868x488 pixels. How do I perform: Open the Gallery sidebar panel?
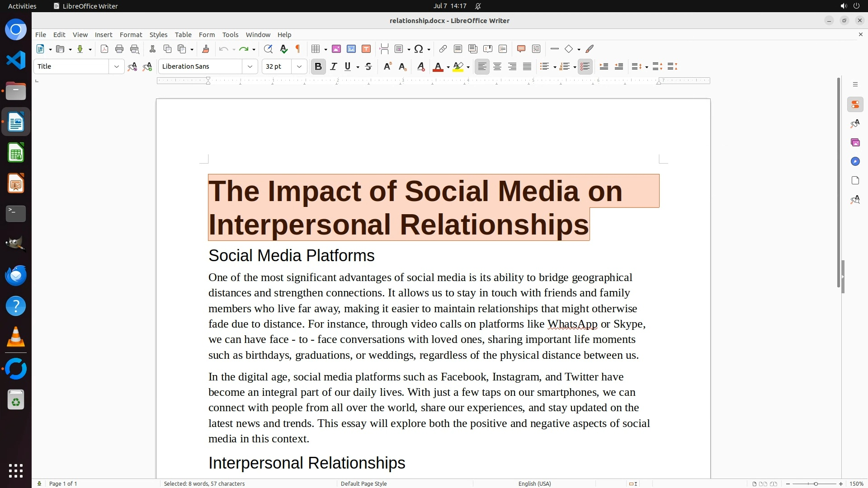(x=855, y=143)
